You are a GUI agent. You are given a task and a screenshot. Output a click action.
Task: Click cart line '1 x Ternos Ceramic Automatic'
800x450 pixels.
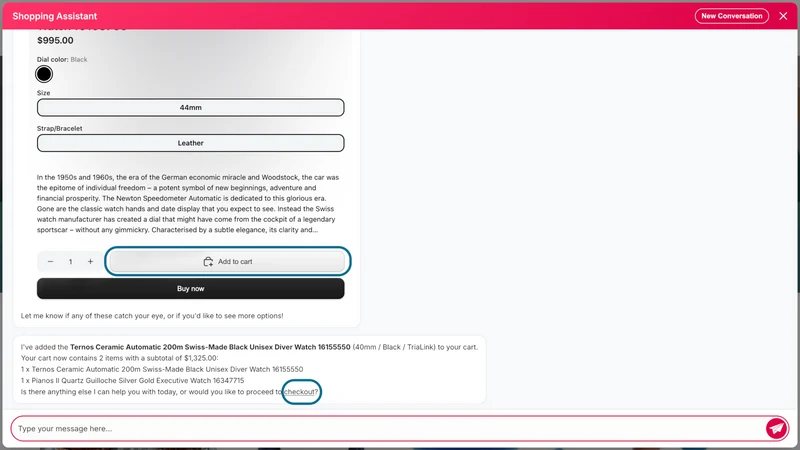coord(162,369)
